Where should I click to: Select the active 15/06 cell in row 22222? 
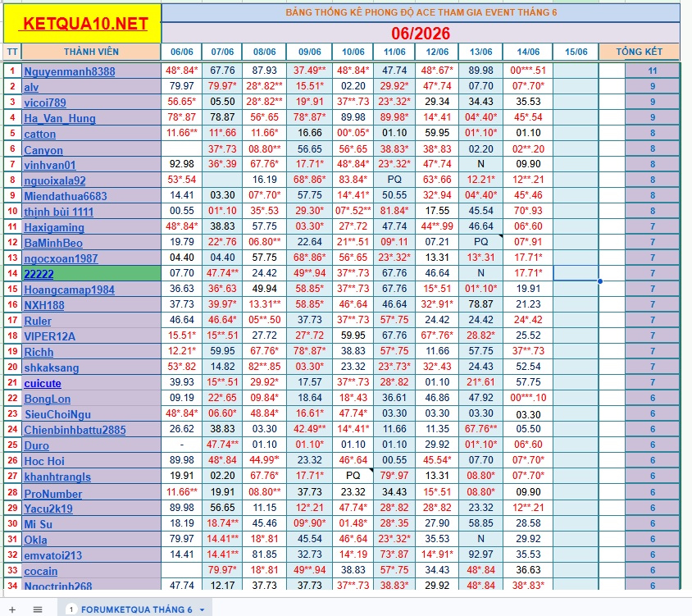(x=576, y=273)
